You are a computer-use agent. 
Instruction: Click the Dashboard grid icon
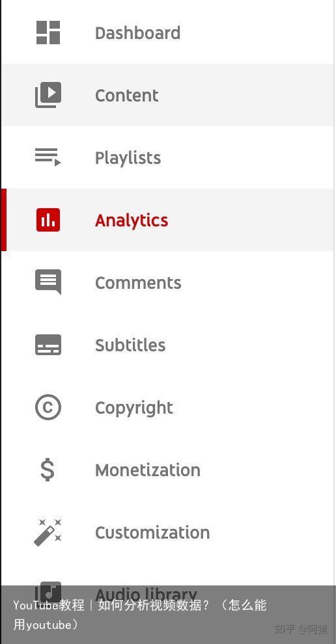click(x=48, y=33)
